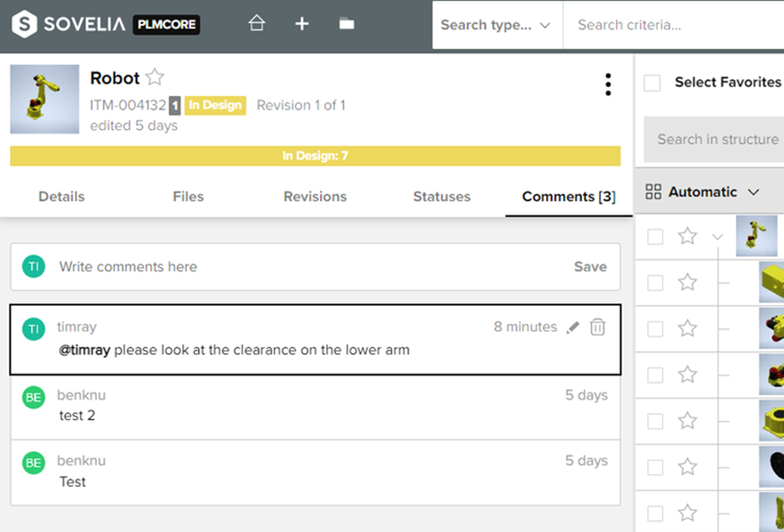This screenshot has height=532, width=784.
Task: Expand the Automatic view dropdown
Action: click(x=755, y=192)
